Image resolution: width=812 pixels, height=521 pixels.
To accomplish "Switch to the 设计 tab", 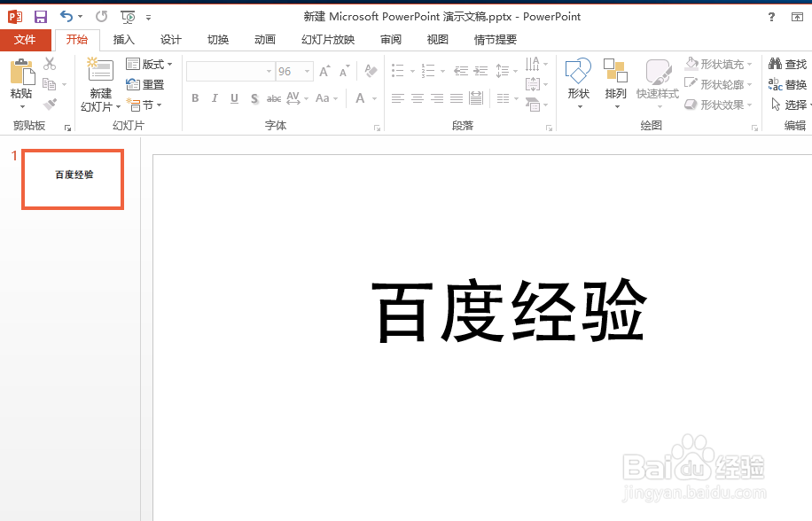I will tap(171, 40).
